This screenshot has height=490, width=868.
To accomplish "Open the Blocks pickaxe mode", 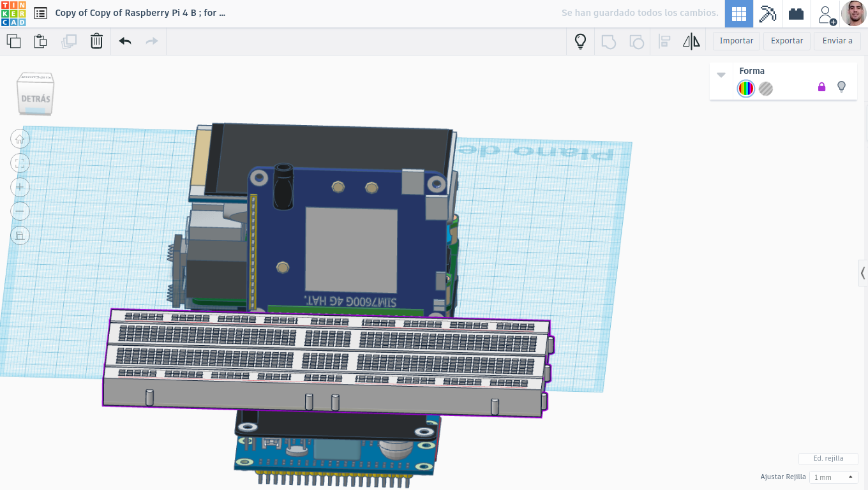I will click(x=767, y=13).
